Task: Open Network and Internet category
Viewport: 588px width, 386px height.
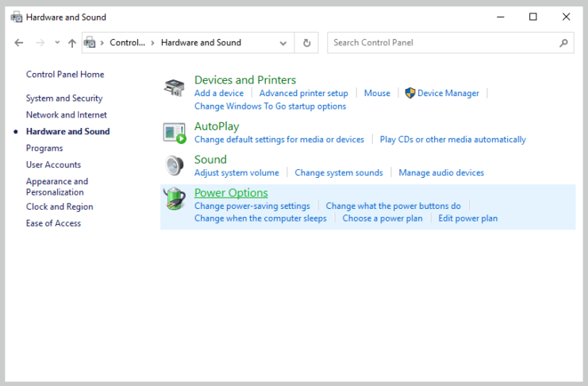Action: point(67,115)
